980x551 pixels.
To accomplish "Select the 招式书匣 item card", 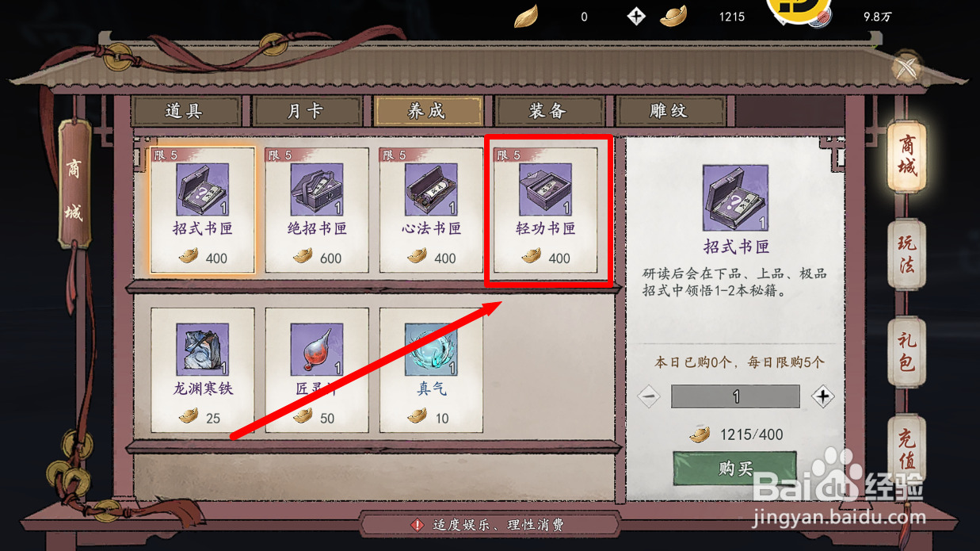I will click(203, 210).
